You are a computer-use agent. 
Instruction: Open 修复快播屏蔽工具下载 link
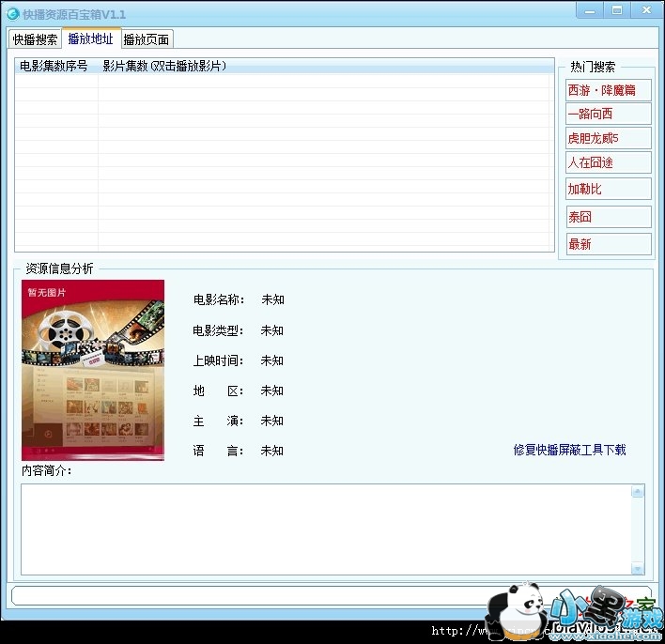pyautogui.click(x=569, y=450)
